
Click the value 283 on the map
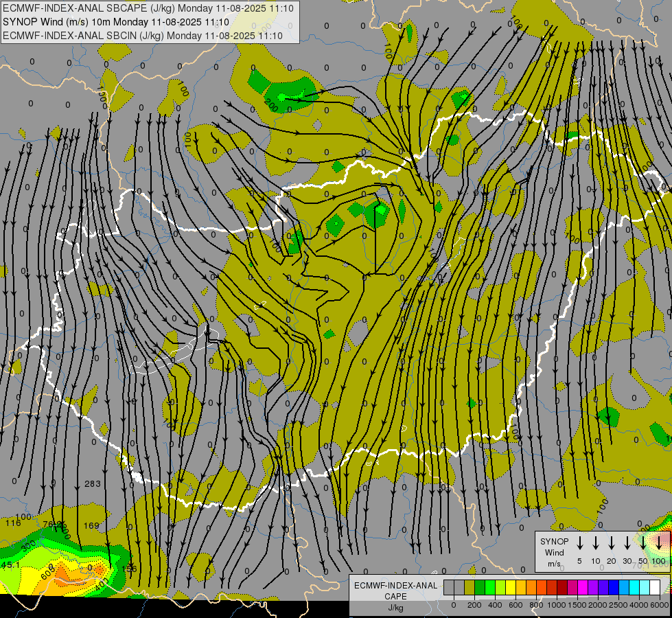[93, 484]
